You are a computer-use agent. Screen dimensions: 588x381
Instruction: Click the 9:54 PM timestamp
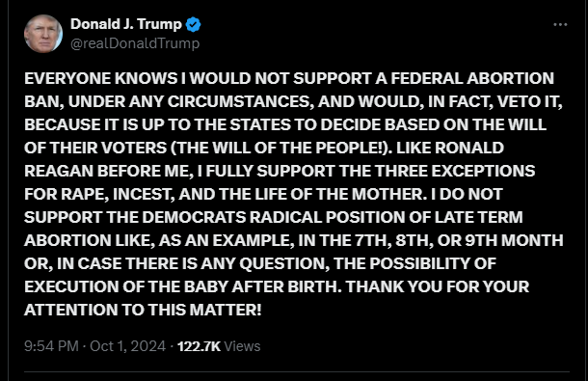click(x=51, y=346)
